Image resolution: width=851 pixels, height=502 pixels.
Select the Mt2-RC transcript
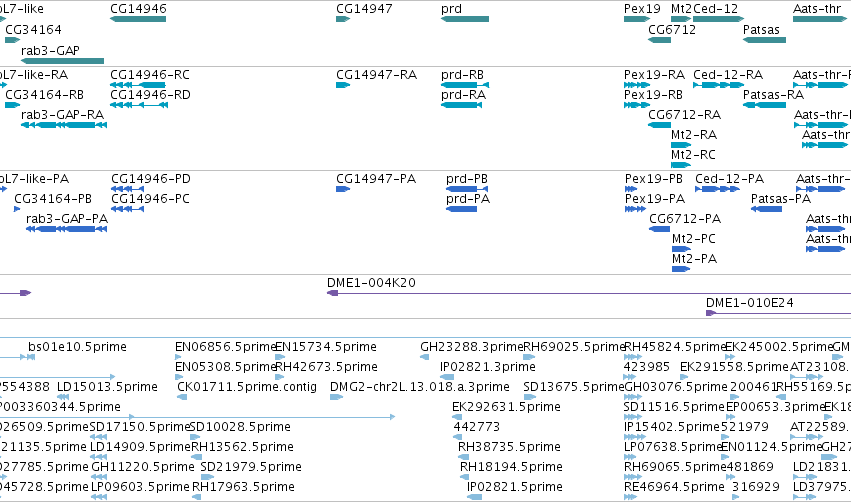click(x=681, y=165)
